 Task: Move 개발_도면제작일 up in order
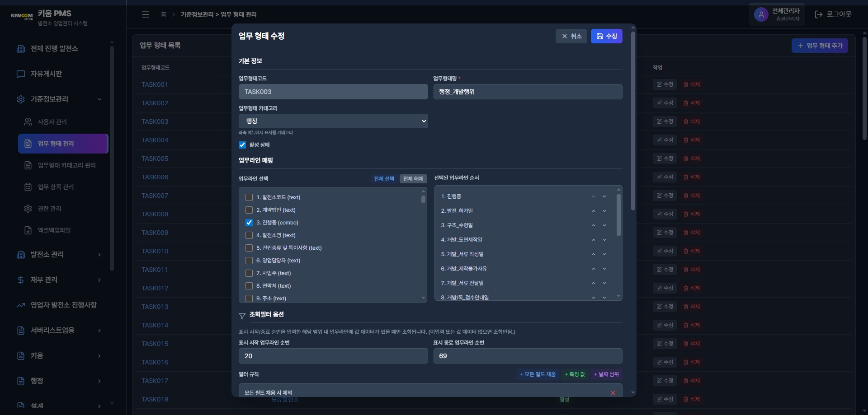pos(594,240)
